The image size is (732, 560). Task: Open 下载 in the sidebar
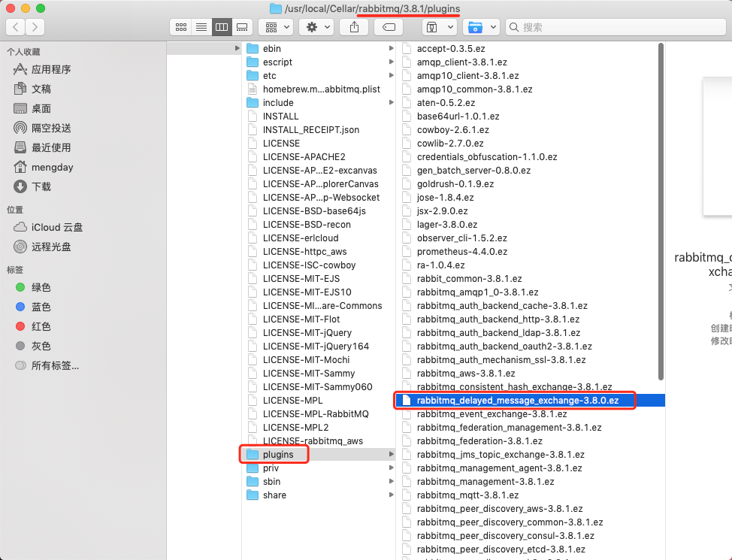[x=32, y=187]
